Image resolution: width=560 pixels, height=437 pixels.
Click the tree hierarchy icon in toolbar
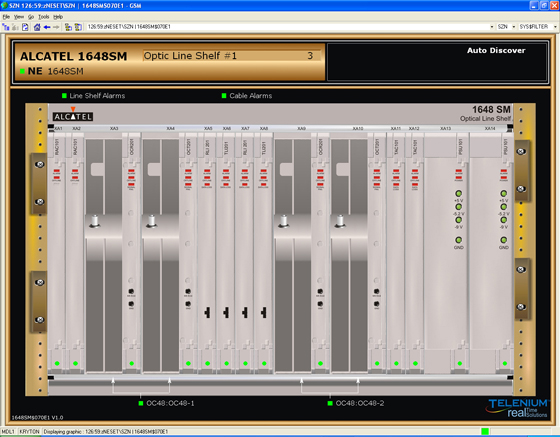click(6, 27)
